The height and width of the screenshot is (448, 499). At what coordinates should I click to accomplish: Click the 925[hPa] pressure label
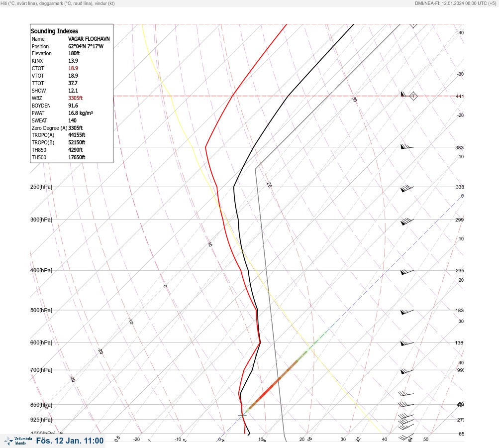(41, 420)
